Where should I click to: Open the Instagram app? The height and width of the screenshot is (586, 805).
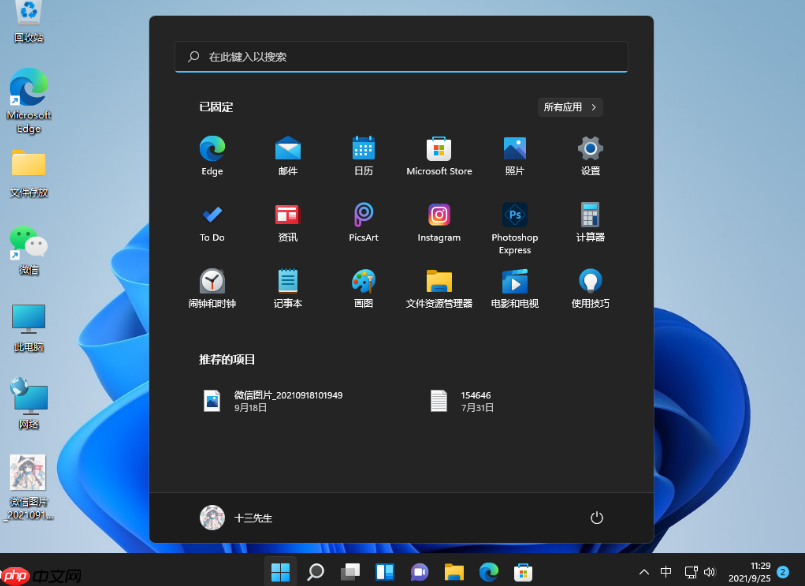(x=439, y=222)
